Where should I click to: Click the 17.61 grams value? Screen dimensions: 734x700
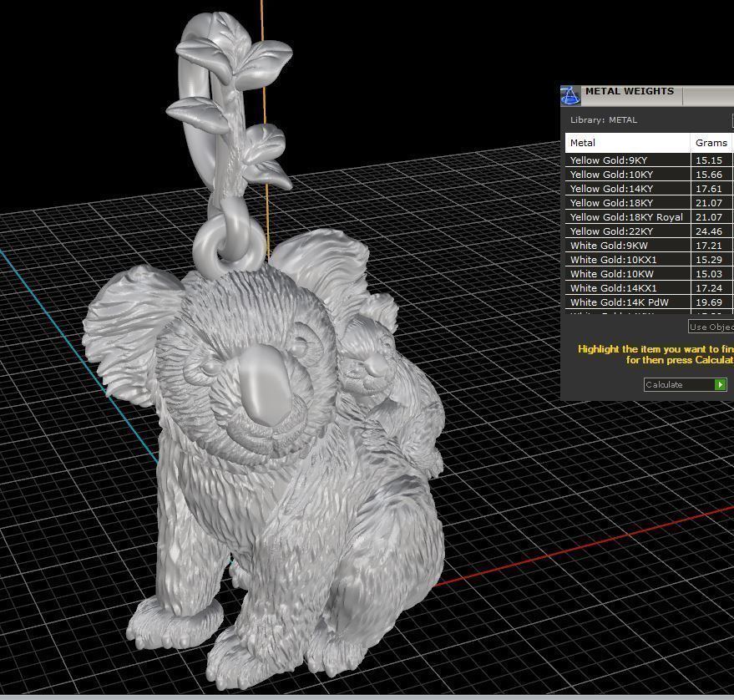[x=709, y=189]
